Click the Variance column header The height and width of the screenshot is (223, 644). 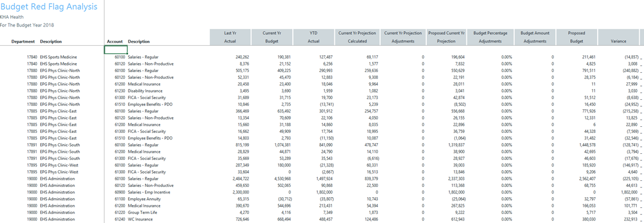[618, 37]
